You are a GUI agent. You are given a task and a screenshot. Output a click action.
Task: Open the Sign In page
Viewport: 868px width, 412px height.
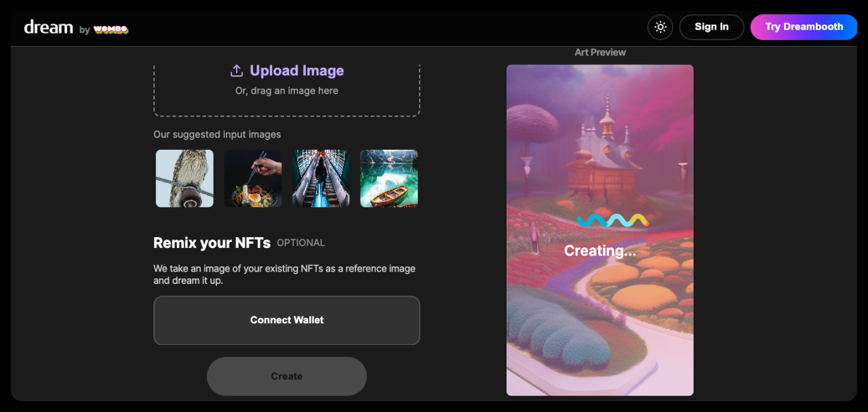click(x=711, y=27)
